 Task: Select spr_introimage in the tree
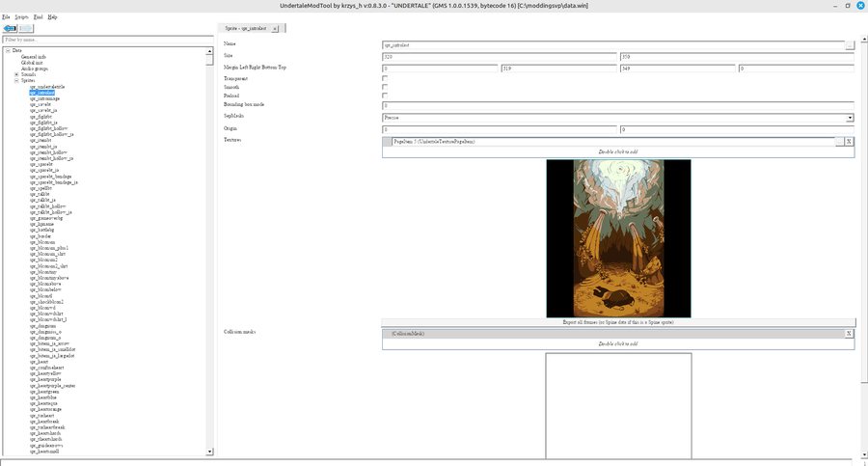coord(44,98)
